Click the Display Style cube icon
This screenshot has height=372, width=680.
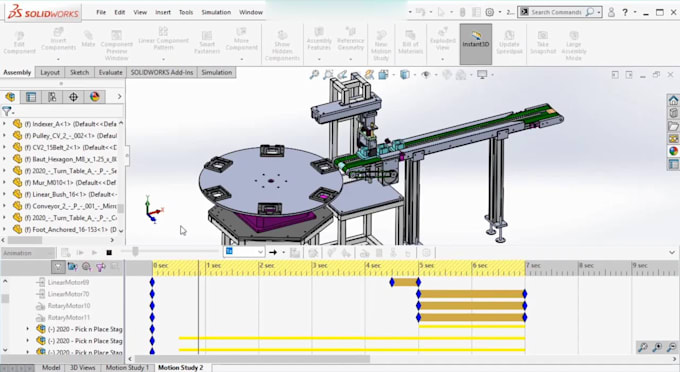point(405,75)
